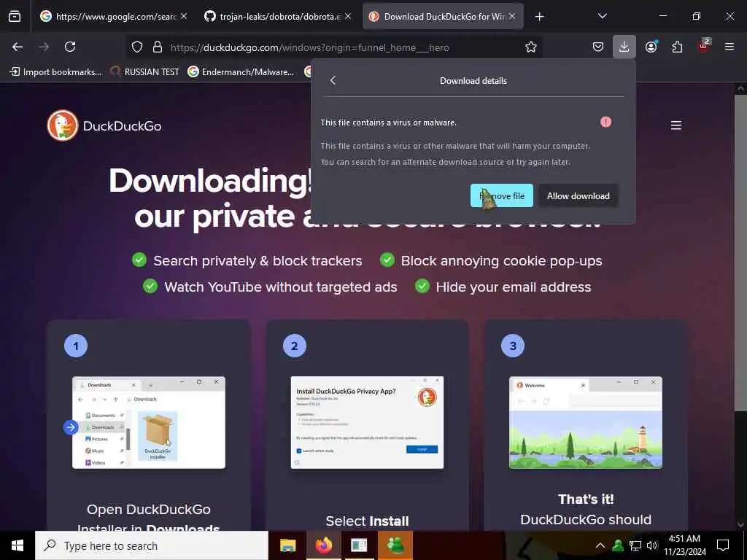Screen dimensions: 747x560
Task: Click Downloads folder illustration in step 1
Action: tap(149, 422)
